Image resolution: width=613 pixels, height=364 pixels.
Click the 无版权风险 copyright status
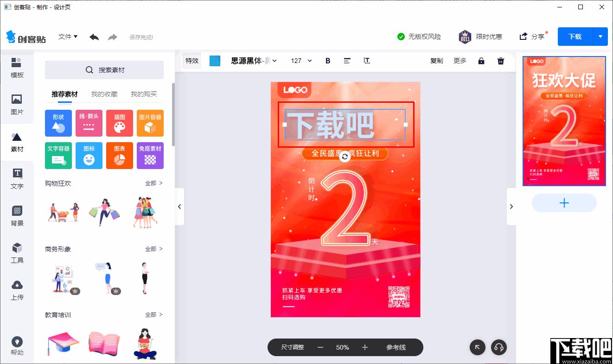[419, 37]
